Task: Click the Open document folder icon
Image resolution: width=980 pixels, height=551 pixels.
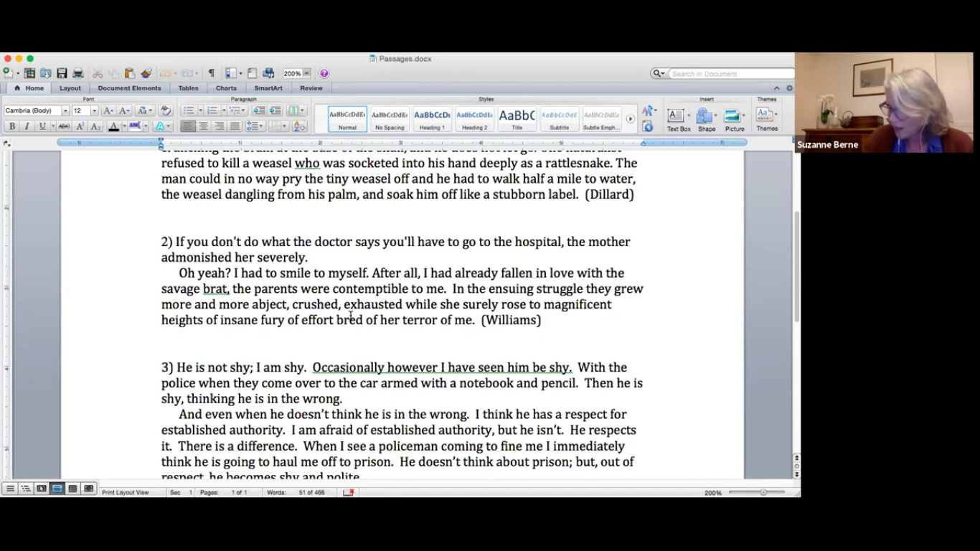Action: [x=45, y=73]
